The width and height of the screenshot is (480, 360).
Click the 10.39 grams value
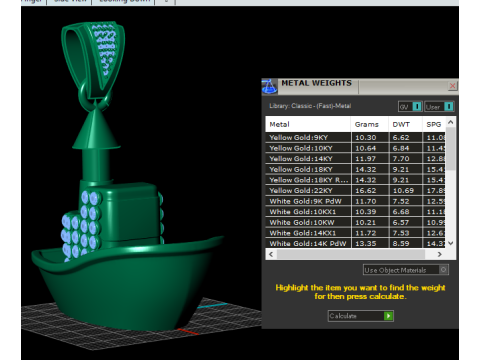[366, 212]
